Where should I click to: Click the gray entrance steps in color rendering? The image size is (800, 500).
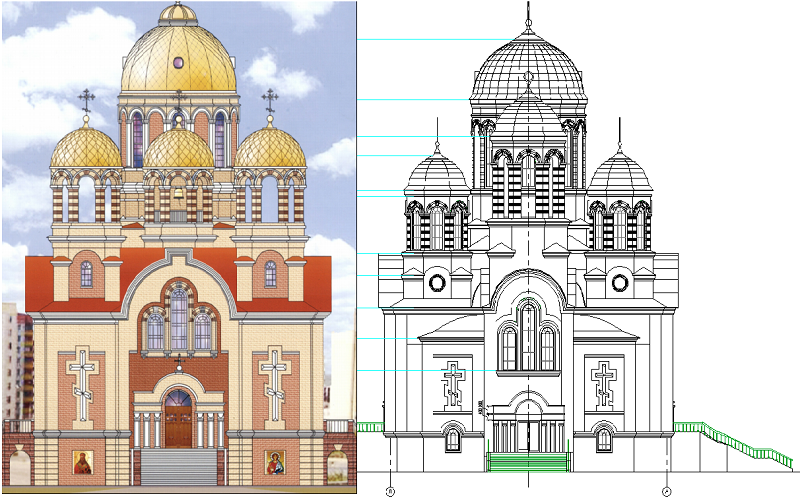178,466
